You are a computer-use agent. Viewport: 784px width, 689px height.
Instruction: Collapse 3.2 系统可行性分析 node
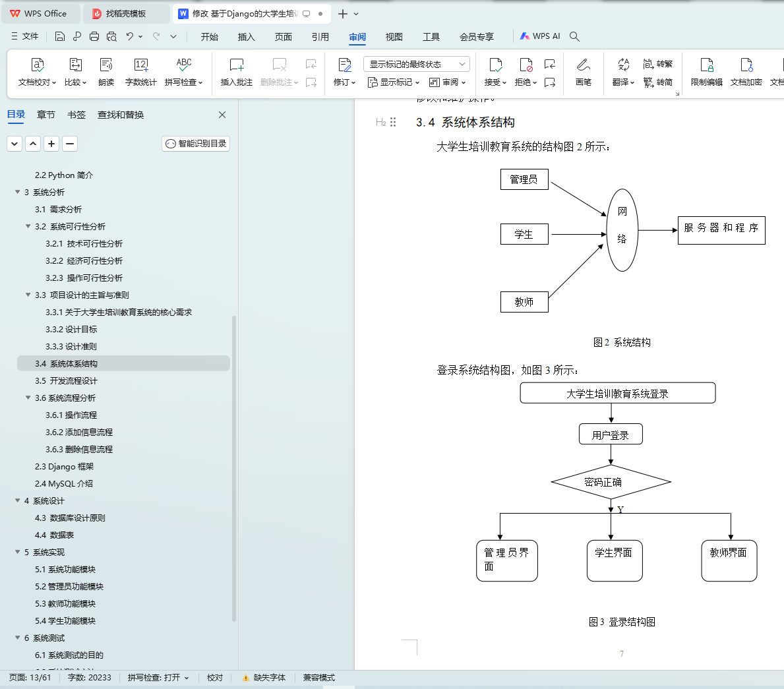coord(28,226)
